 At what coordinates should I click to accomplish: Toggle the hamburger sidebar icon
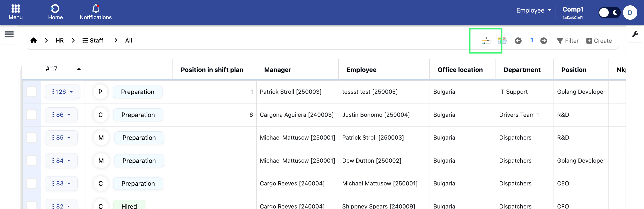point(9,34)
